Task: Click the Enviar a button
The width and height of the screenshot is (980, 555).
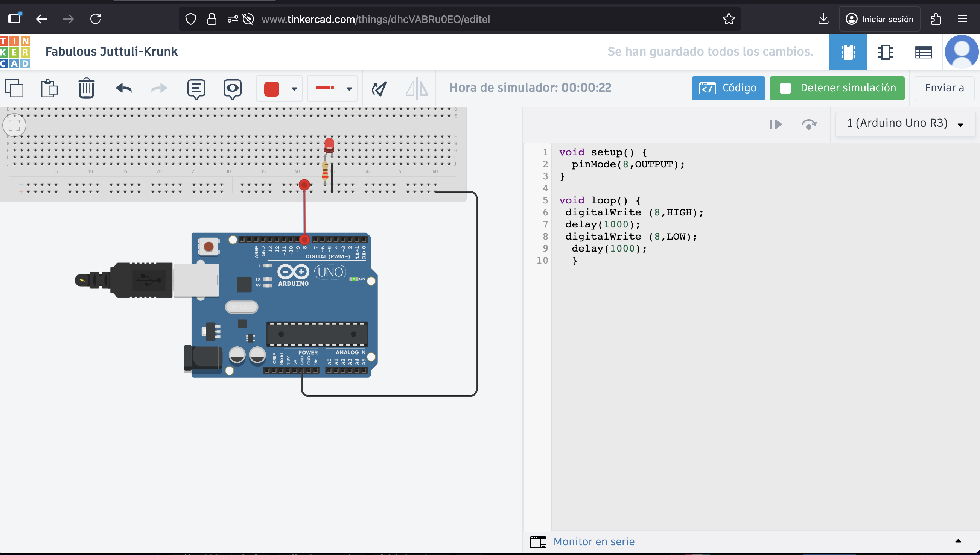Action: [x=944, y=88]
